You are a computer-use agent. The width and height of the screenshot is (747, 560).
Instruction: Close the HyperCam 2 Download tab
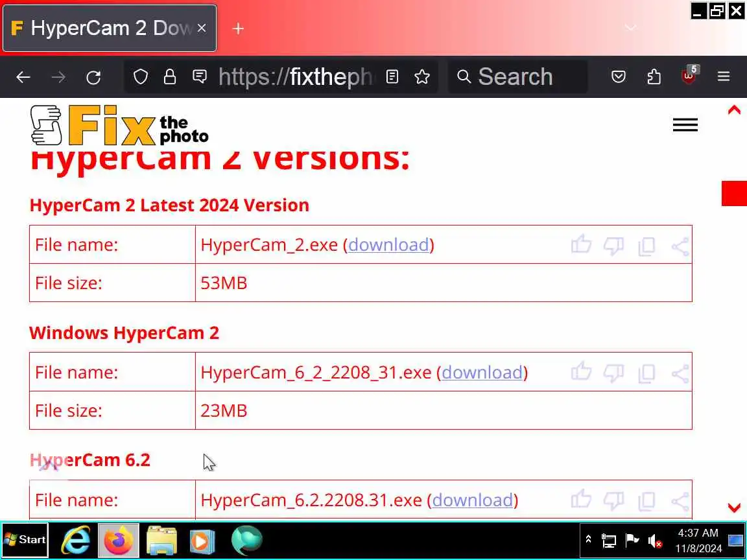tap(202, 28)
